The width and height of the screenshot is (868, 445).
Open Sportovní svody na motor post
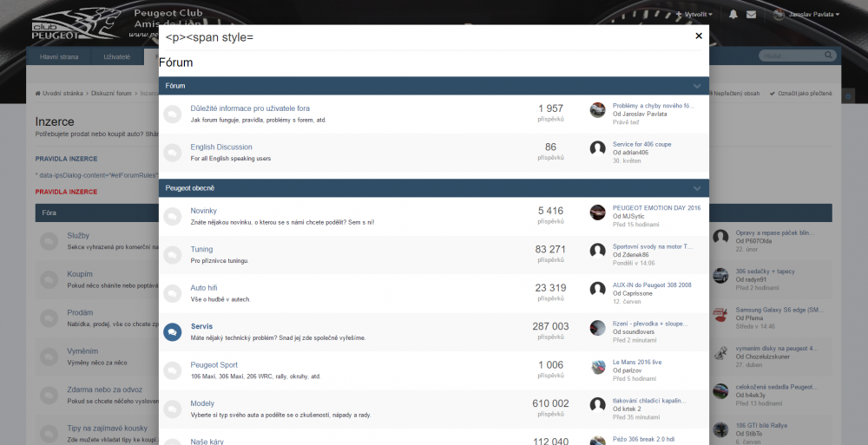point(652,246)
